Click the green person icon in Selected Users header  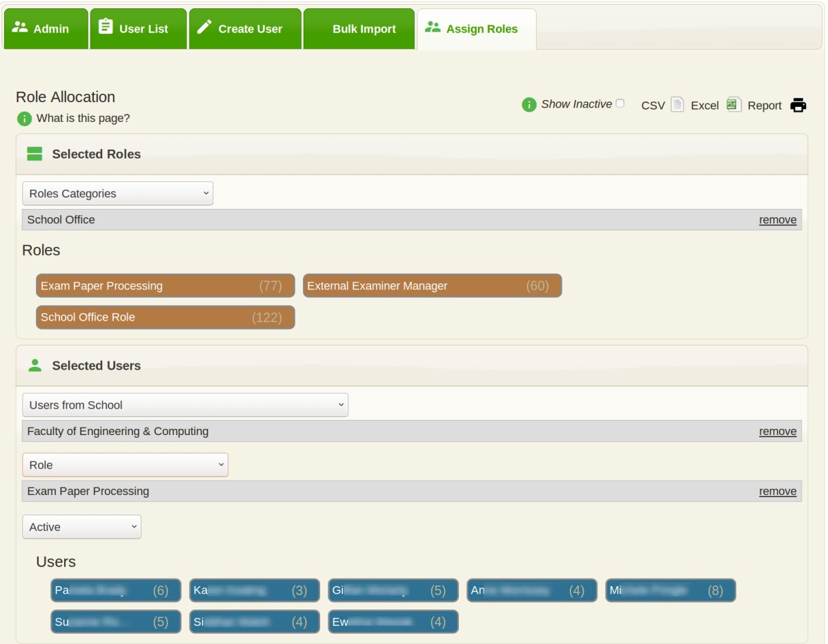point(34,365)
